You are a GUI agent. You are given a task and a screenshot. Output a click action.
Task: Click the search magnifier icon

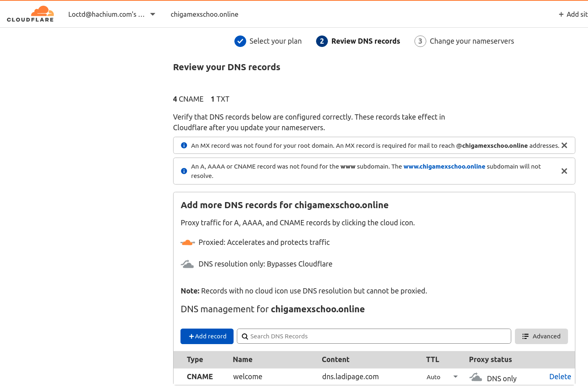tap(245, 336)
